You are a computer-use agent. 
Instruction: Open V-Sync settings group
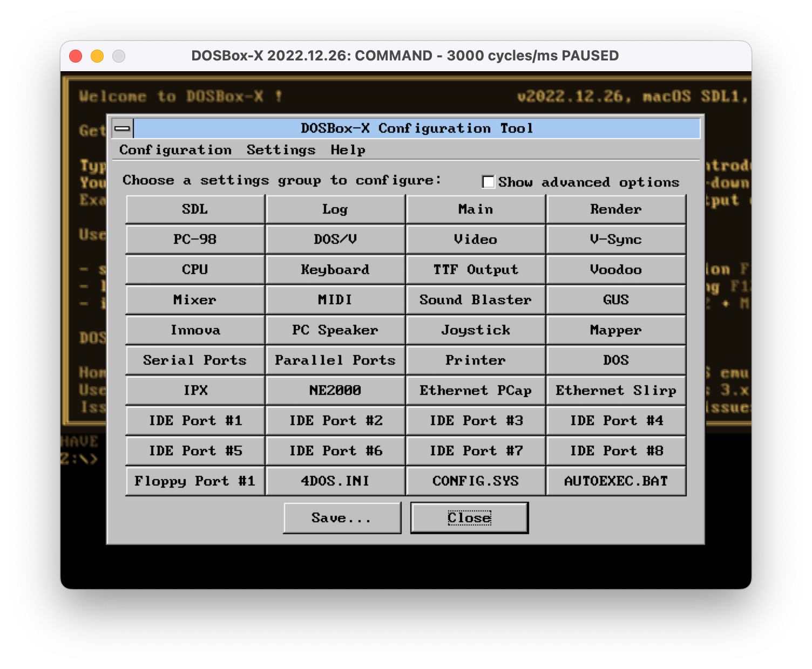pyautogui.click(x=616, y=240)
